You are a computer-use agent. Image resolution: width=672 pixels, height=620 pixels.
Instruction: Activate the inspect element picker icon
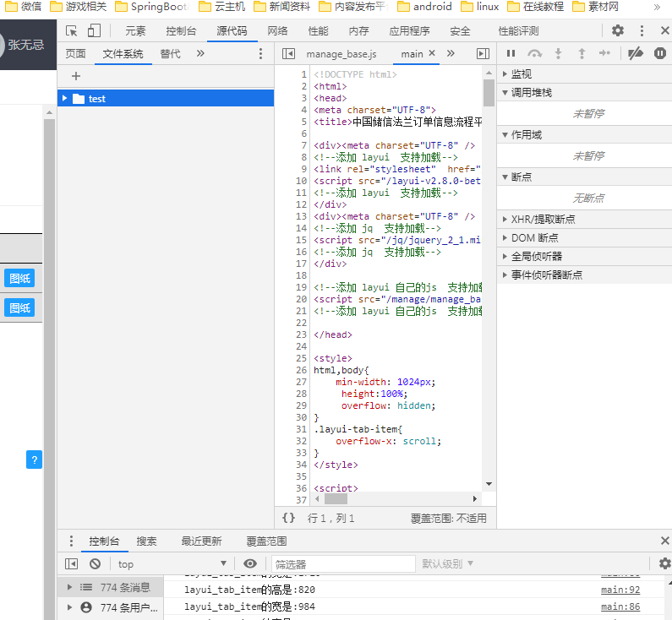71,30
